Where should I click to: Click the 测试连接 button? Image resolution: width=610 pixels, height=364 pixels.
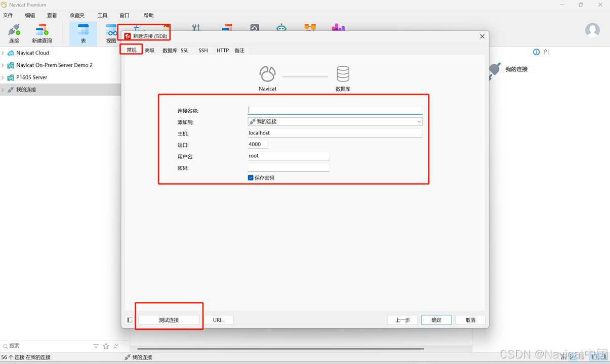tap(169, 320)
